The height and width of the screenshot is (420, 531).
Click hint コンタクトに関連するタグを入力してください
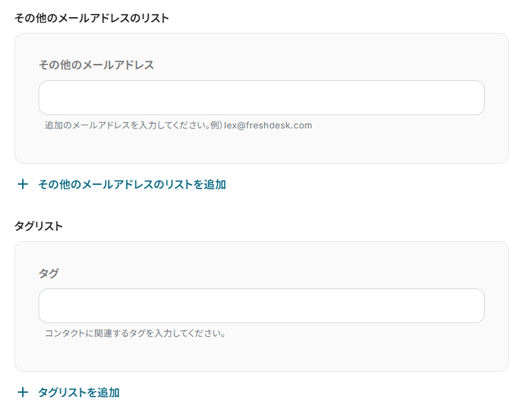tap(135, 333)
